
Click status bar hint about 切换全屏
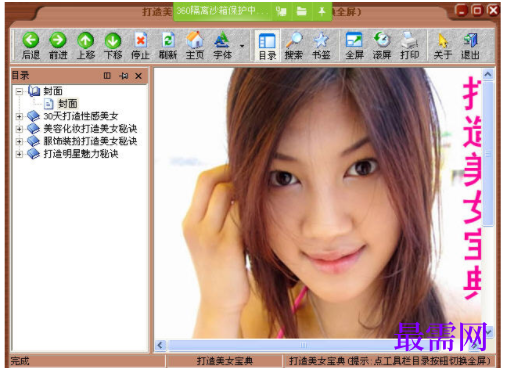point(390,361)
